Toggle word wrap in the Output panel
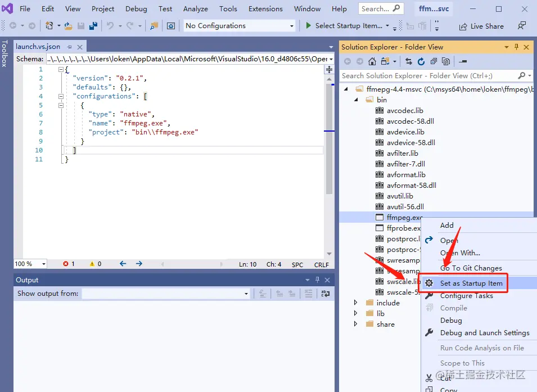 (326, 294)
